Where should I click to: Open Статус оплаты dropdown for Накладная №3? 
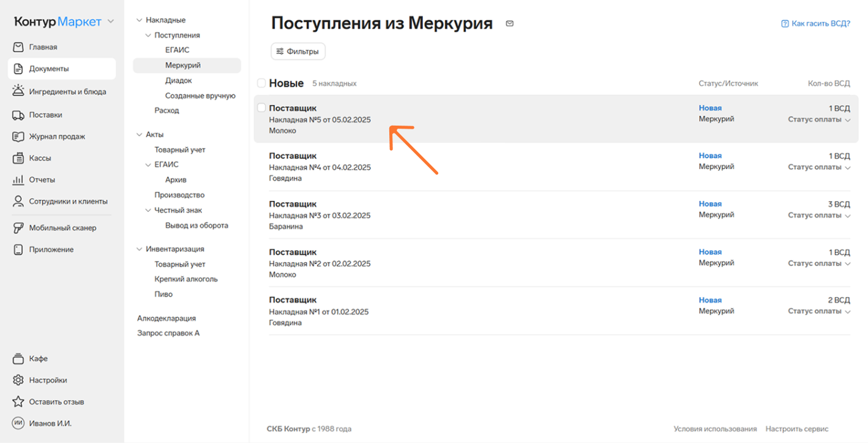(x=819, y=215)
